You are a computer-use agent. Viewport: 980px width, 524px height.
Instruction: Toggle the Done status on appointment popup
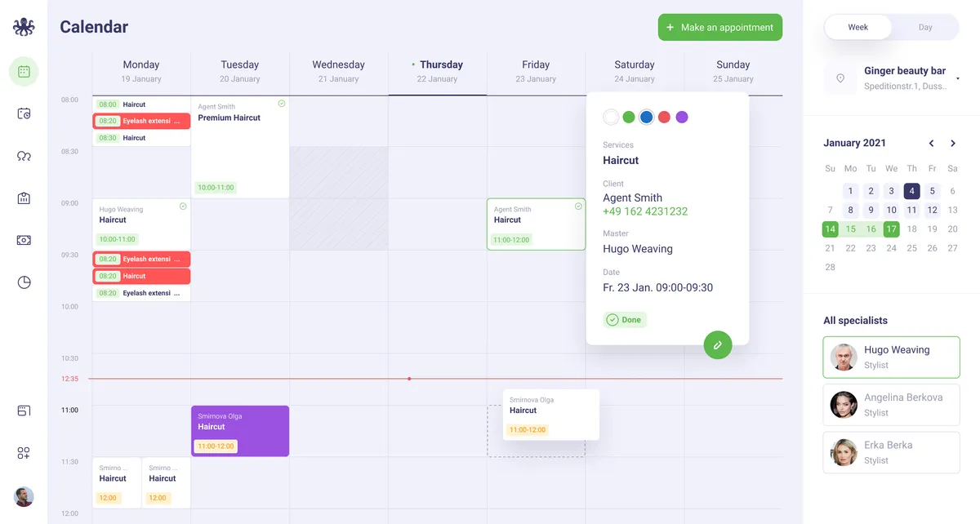[625, 320]
